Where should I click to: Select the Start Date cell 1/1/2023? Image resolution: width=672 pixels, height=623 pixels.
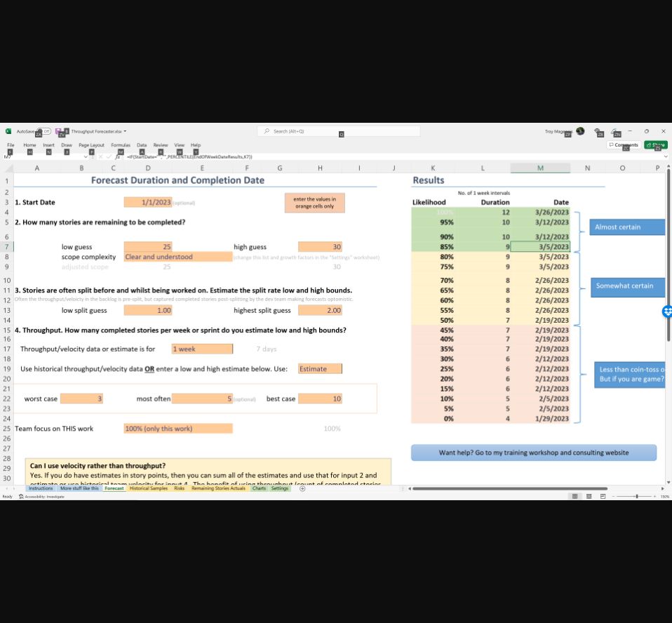click(148, 202)
